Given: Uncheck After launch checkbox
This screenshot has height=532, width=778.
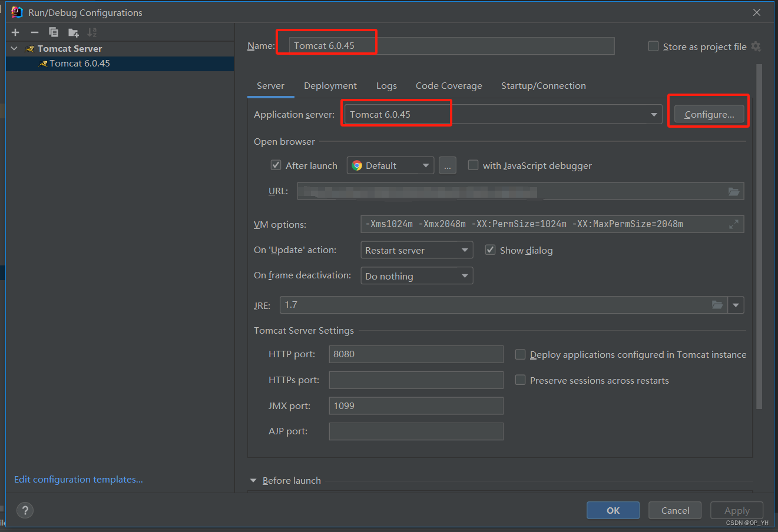Looking at the screenshot, I should pos(276,165).
